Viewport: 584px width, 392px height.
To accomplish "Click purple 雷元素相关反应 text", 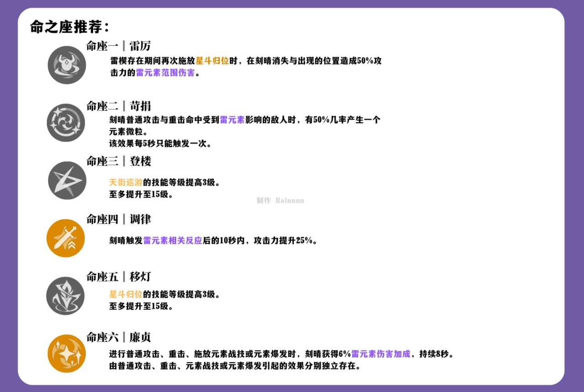I will (x=172, y=240).
